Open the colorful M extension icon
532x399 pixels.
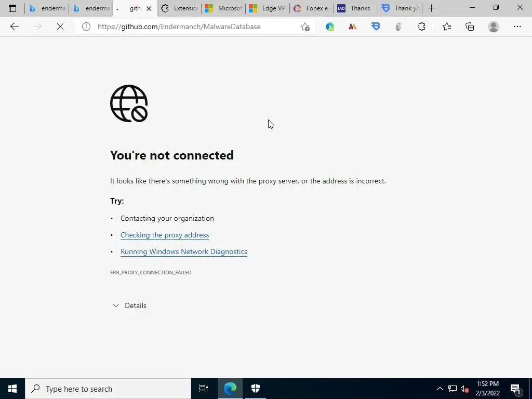[x=353, y=26]
